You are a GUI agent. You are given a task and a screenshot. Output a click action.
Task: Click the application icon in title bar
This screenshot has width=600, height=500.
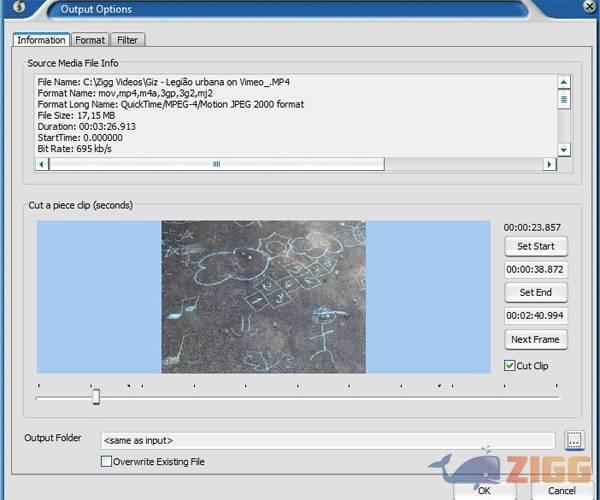click(19, 6)
